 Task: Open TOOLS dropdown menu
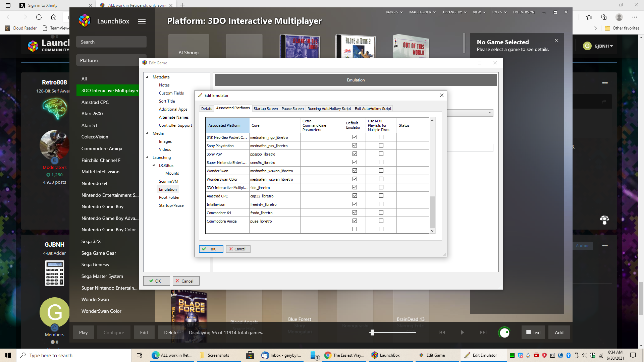[499, 12]
